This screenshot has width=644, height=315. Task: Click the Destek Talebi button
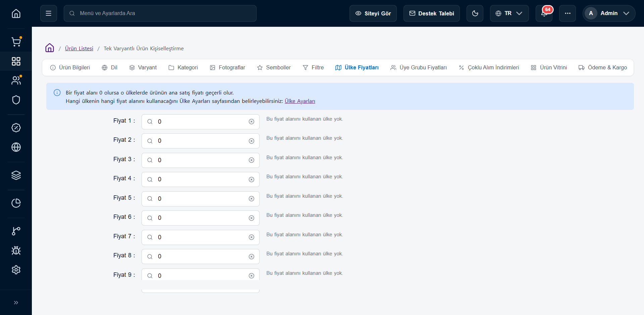(x=432, y=13)
